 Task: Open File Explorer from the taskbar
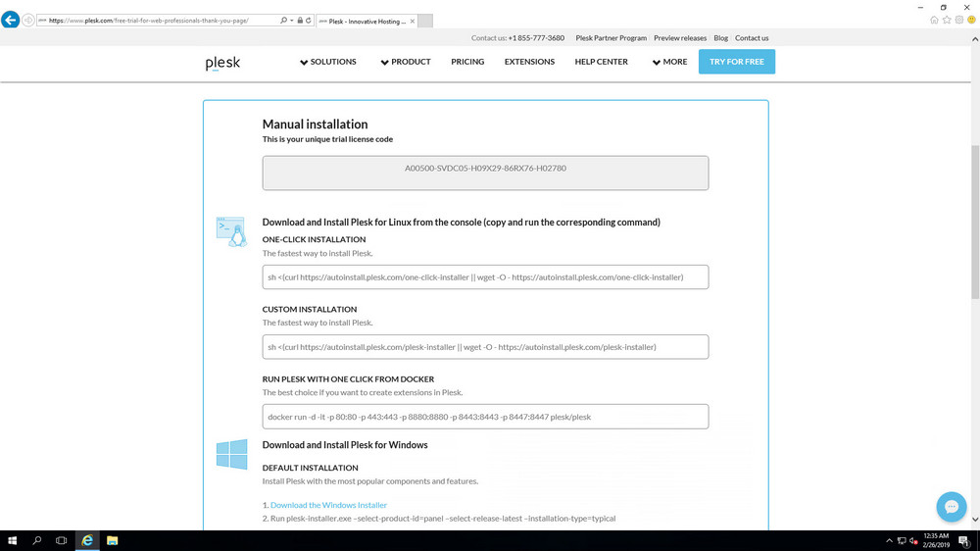(x=112, y=540)
